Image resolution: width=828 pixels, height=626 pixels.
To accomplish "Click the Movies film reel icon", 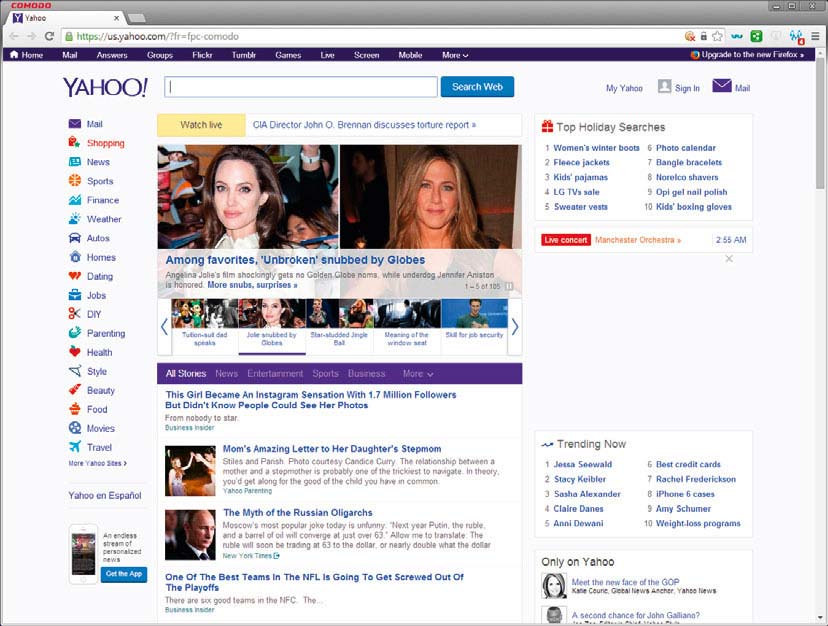I will pos(74,428).
